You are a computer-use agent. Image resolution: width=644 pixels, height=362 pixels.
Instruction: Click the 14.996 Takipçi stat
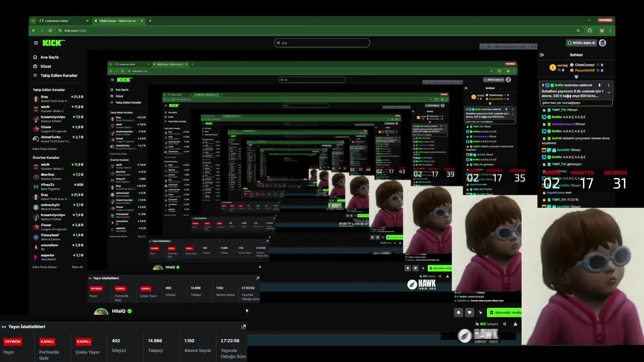(x=155, y=345)
